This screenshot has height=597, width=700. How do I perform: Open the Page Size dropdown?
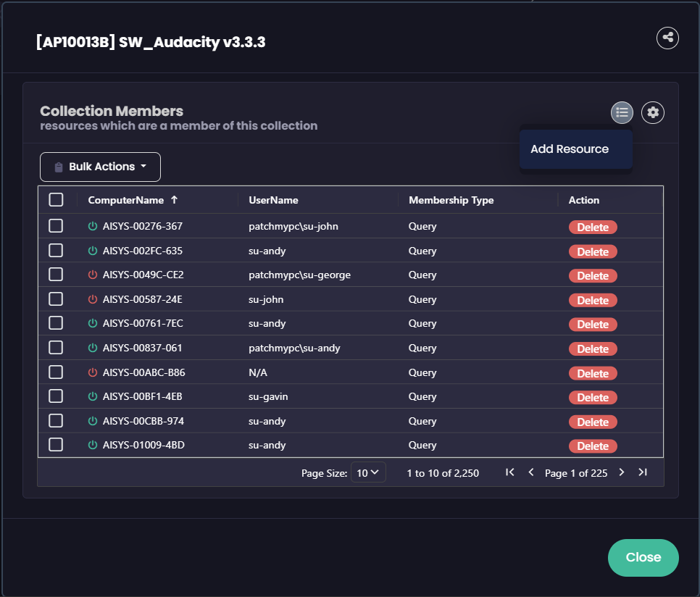pyautogui.click(x=368, y=473)
